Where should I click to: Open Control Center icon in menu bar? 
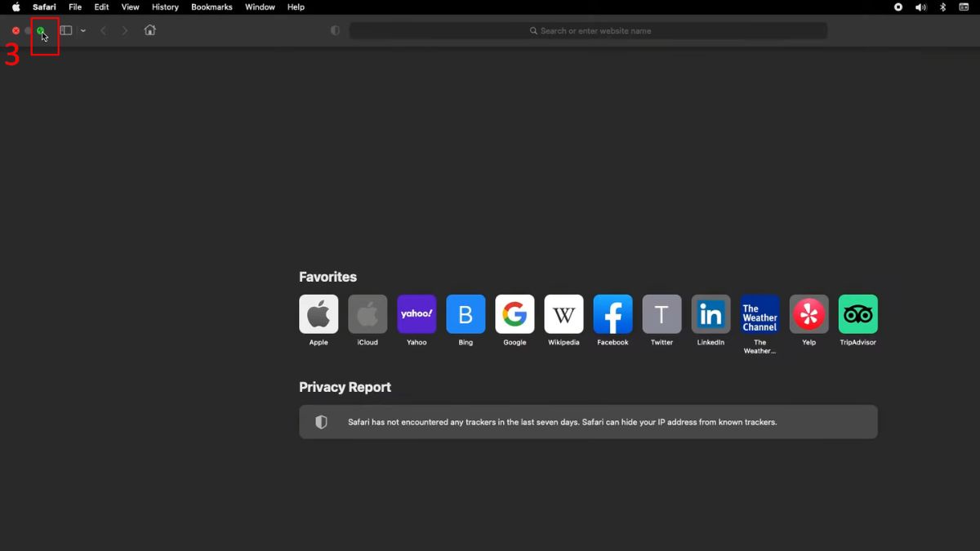[964, 7]
